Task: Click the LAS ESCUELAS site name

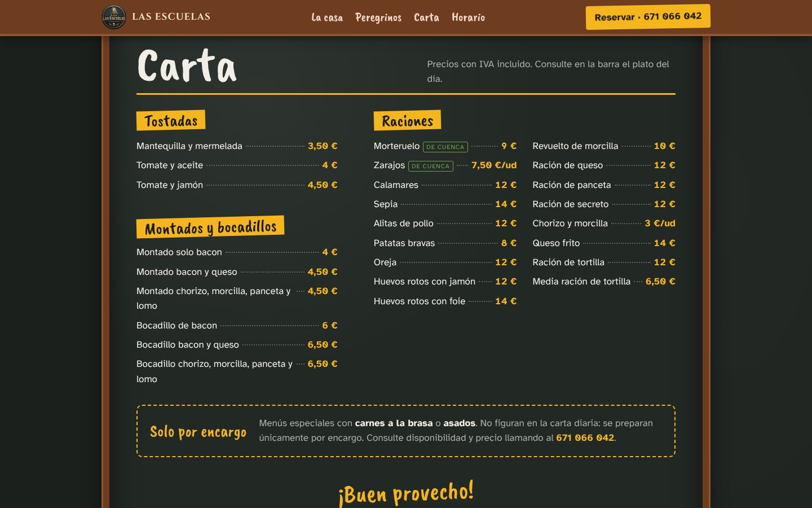Action: 171,17
